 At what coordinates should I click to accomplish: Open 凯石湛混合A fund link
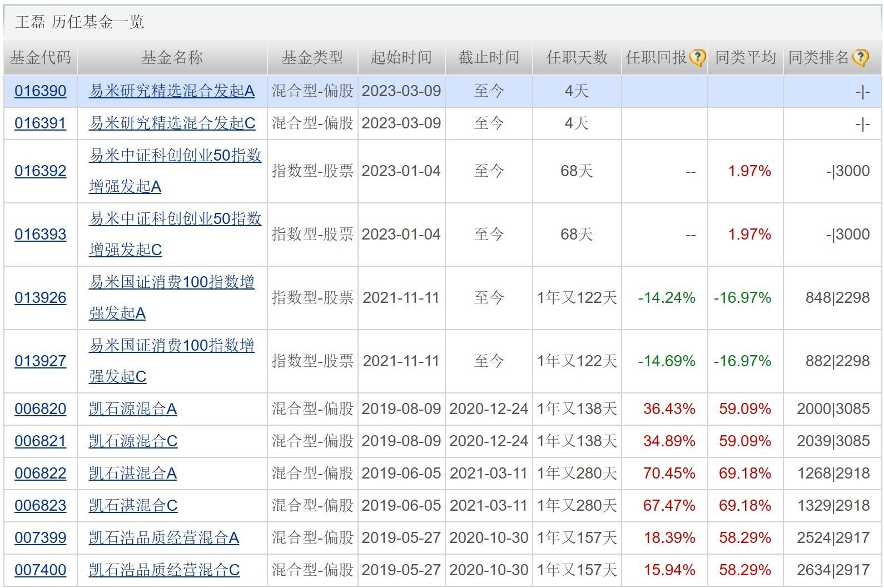[133, 474]
